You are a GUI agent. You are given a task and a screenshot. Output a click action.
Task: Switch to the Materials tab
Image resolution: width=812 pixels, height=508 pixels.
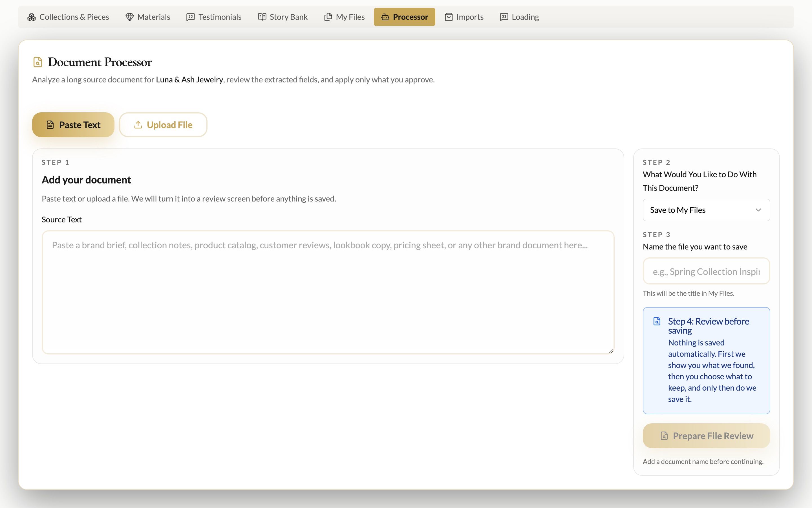click(x=148, y=17)
